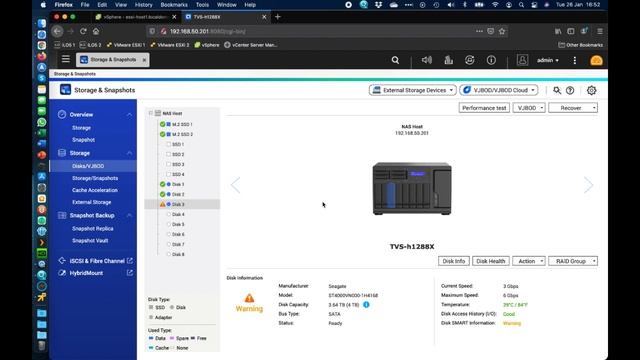Open a new Firefox tab with plus

pyautogui.click(x=278, y=17)
